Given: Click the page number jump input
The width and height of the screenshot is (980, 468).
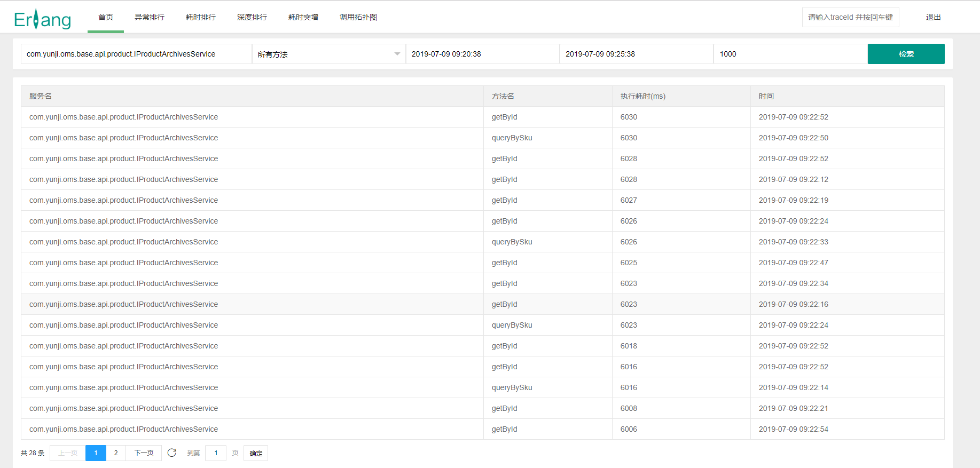Looking at the screenshot, I should coord(216,453).
